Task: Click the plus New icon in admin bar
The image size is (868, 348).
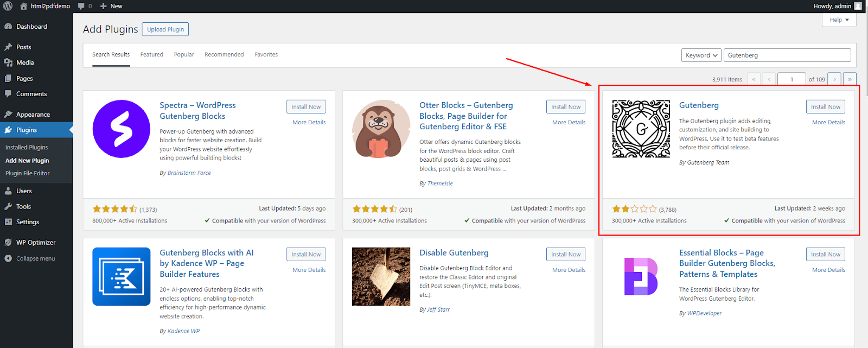Action: [103, 6]
